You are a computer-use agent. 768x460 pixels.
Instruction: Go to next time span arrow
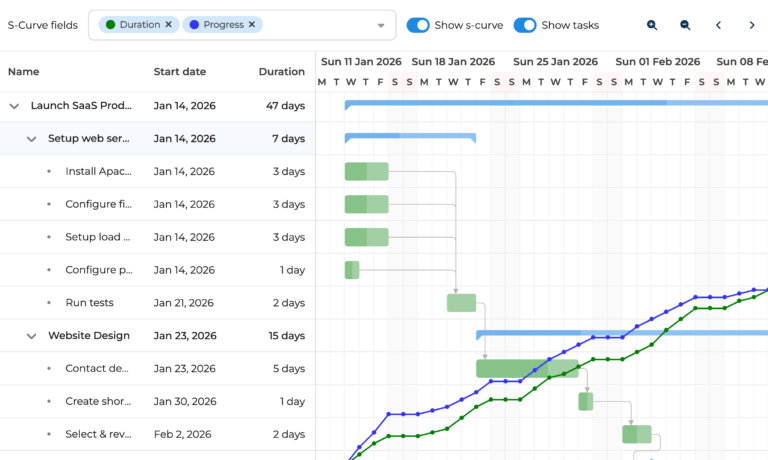752,25
